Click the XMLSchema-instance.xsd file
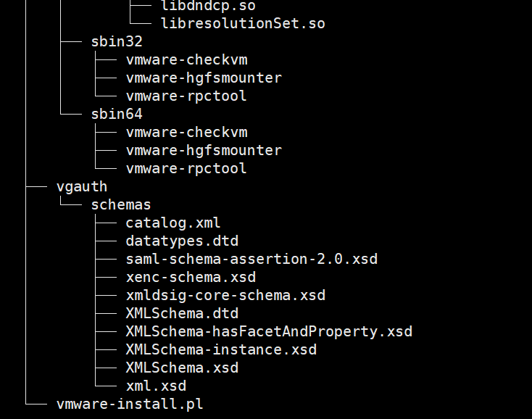The image size is (532, 419). click(x=221, y=349)
